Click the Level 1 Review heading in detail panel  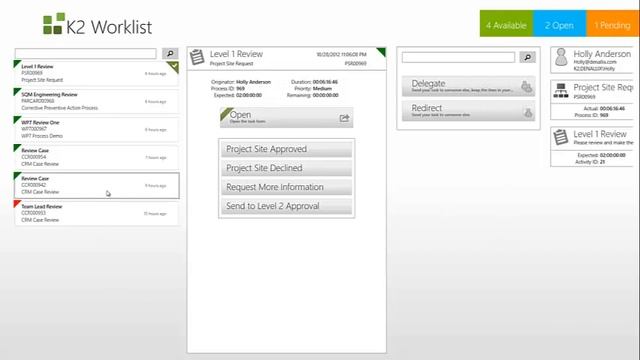[x=236, y=54]
